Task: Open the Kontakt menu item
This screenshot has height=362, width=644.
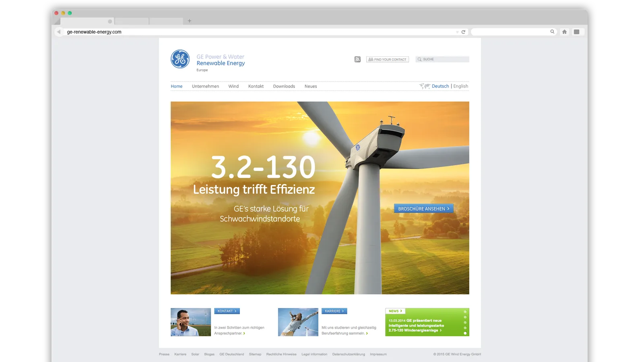Action: [x=256, y=86]
